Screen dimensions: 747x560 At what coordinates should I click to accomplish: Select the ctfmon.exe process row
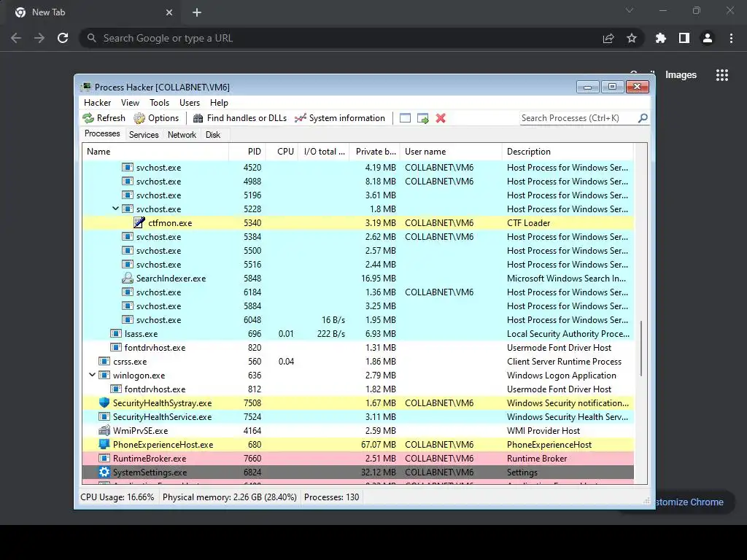pos(358,222)
